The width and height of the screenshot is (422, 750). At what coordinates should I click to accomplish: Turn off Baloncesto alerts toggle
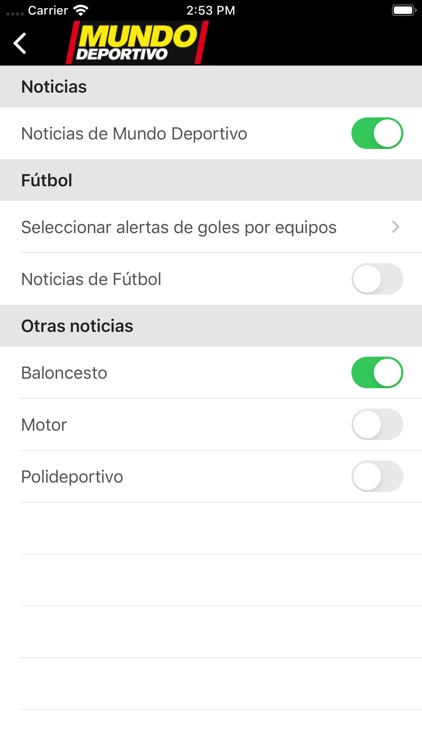377,373
